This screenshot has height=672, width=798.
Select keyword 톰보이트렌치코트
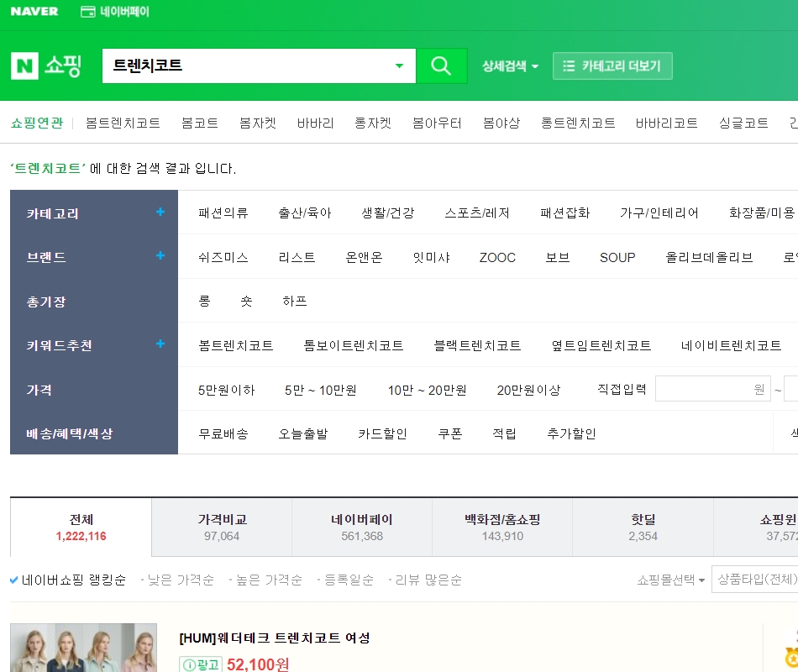(x=353, y=346)
